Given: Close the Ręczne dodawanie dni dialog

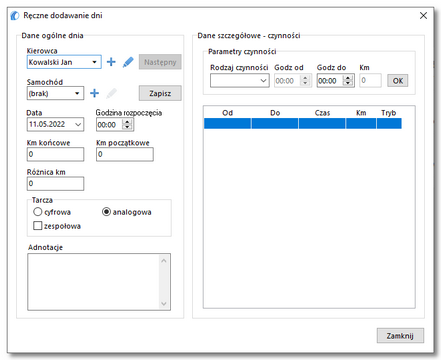Looking at the screenshot, I should click(x=423, y=16).
